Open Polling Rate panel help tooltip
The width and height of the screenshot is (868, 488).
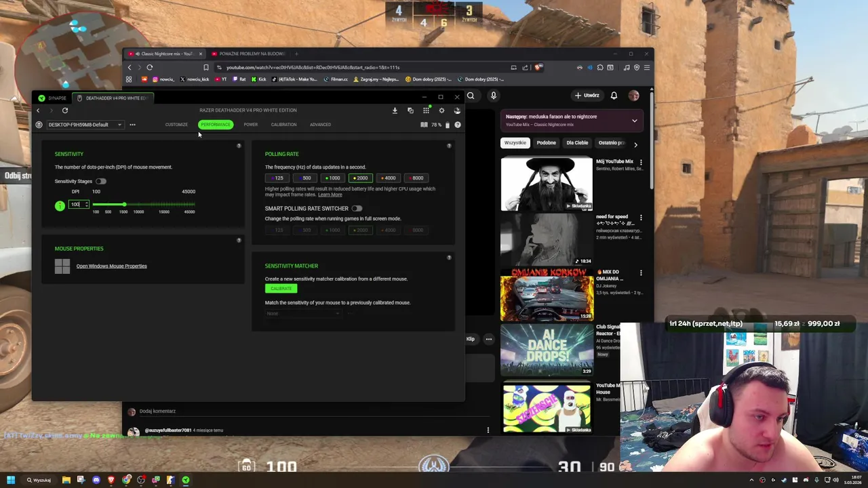(x=449, y=146)
